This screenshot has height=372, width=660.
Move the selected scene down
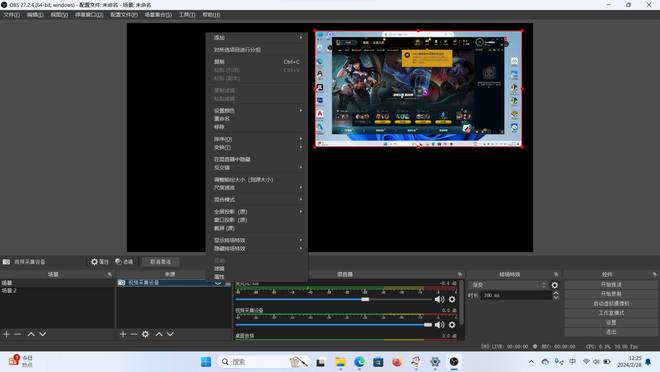point(43,334)
